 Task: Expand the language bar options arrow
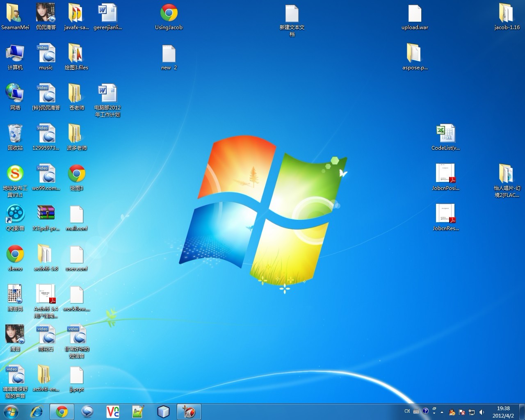tap(434, 413)
